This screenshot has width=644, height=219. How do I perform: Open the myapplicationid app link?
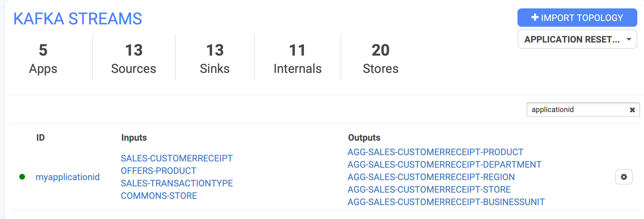[x=67, y=177]
